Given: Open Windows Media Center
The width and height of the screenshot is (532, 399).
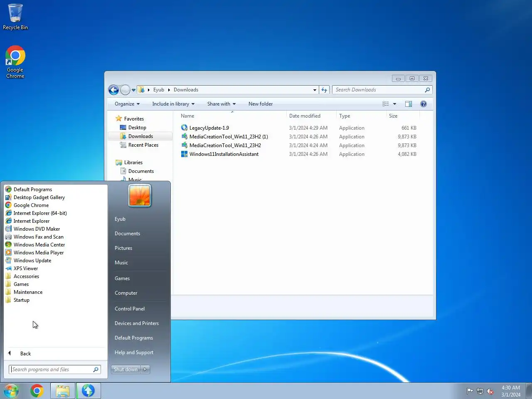Looking at the screenshot, I should click(39, 245).
